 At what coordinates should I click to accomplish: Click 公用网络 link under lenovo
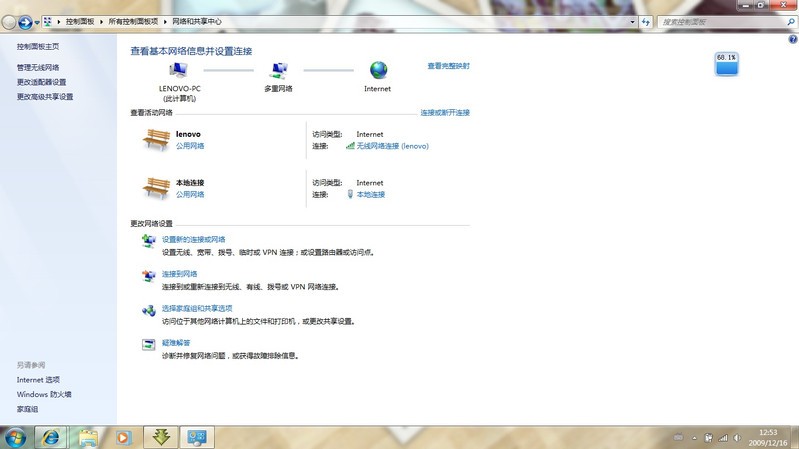point(190,146)
